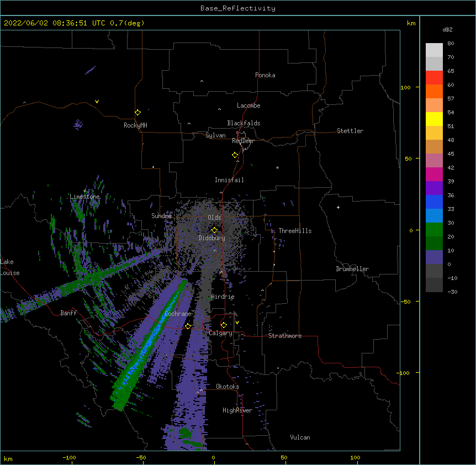This screenshot has height=465, width=476.
Task: Click the white plus marker north of Drumheller
Action: point(338,207)
